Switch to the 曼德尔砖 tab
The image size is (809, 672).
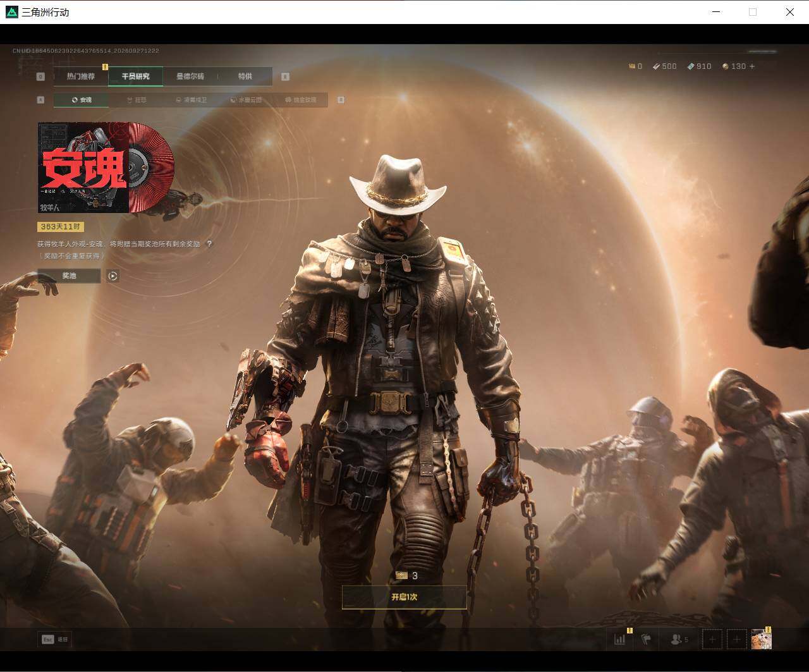point(190,76)
